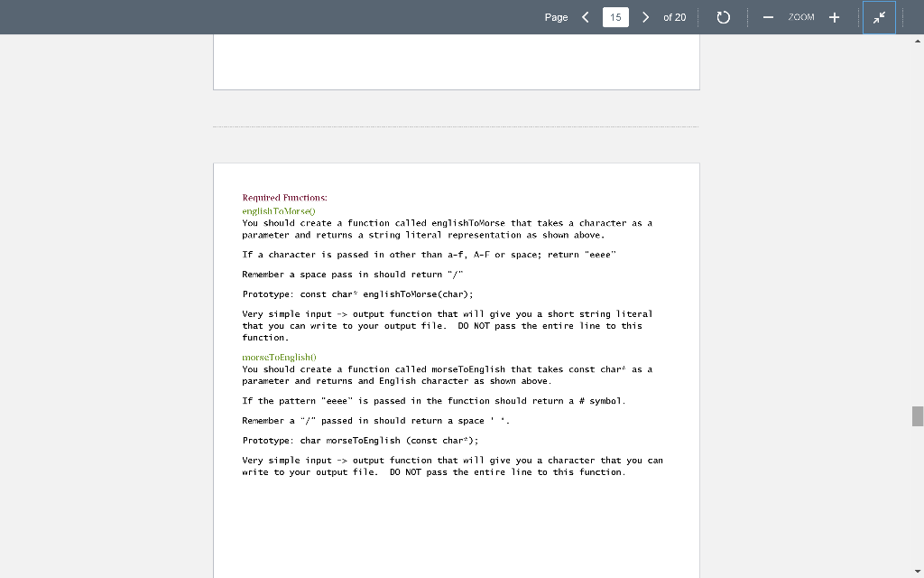Click the 'Page' label in the toolbar
This screenshot has width=924, height=578.
pos(556,16)
